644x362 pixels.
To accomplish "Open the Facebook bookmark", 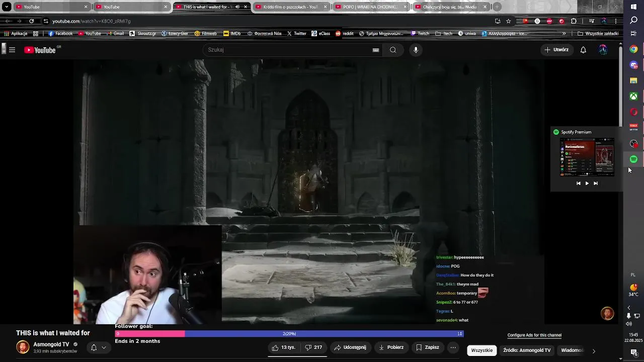I will pyautogui.click(x=60, y=34).
